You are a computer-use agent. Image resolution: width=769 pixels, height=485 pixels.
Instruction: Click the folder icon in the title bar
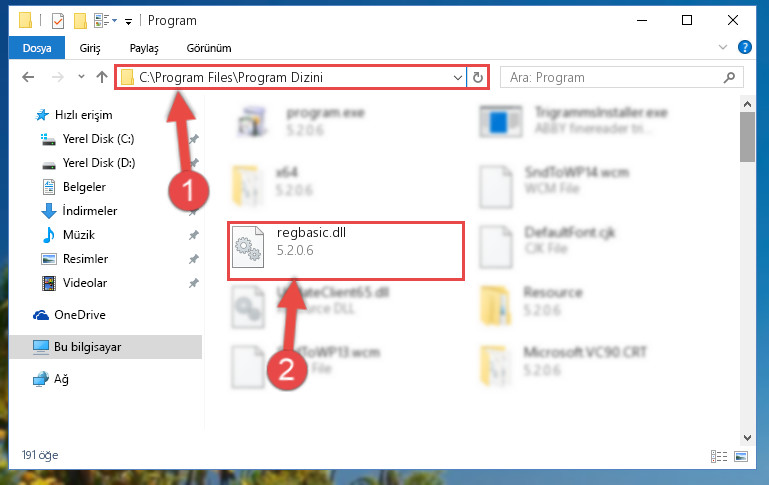coord(25,21)
